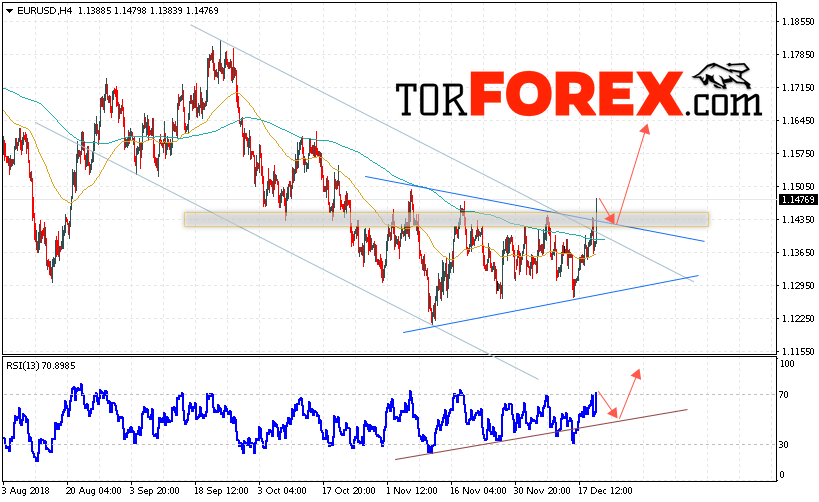
Task: Select the 1.12950 price axis label
Action: tap(798, 285)
